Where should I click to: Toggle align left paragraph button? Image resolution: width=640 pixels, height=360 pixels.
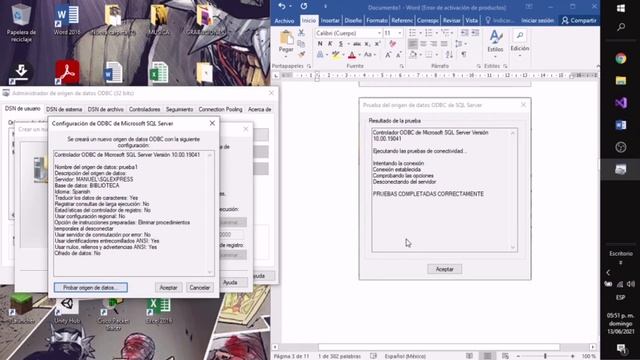click(413, 44)
